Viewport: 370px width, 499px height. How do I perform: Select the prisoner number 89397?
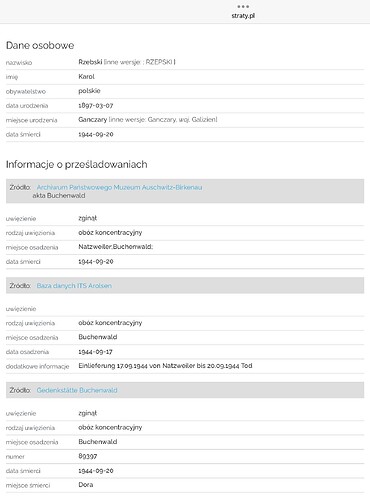click(x=88, y=456)
